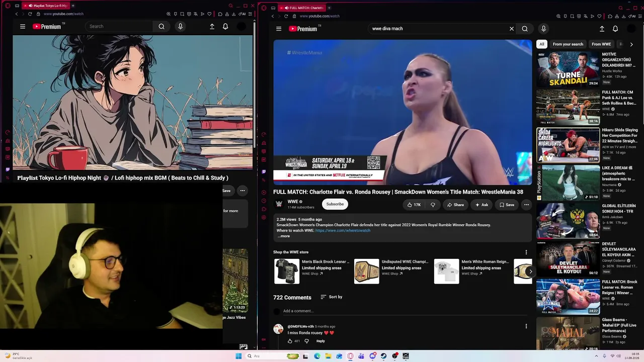Open YouTube guide menu in right window
Screen dimensions: 644x362
[x=279, y=29]
